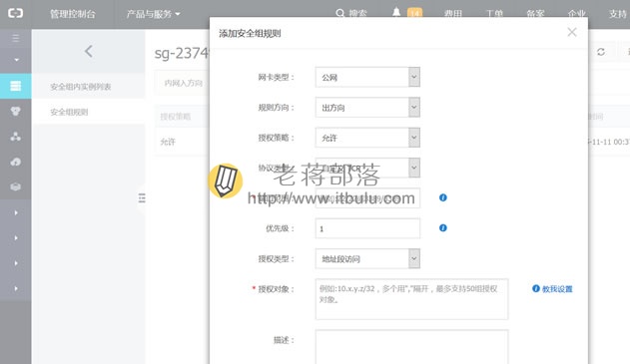
Task: Open the 企业 menu
Action: 577,14
